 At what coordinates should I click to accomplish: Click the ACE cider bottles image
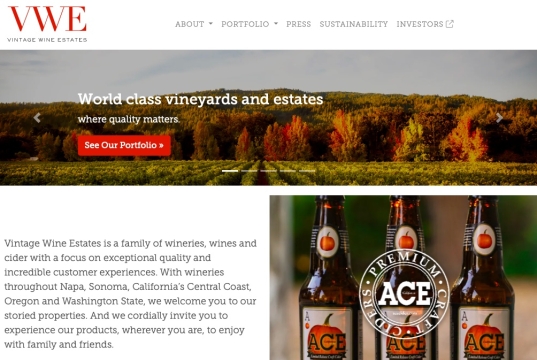[403, 277]
